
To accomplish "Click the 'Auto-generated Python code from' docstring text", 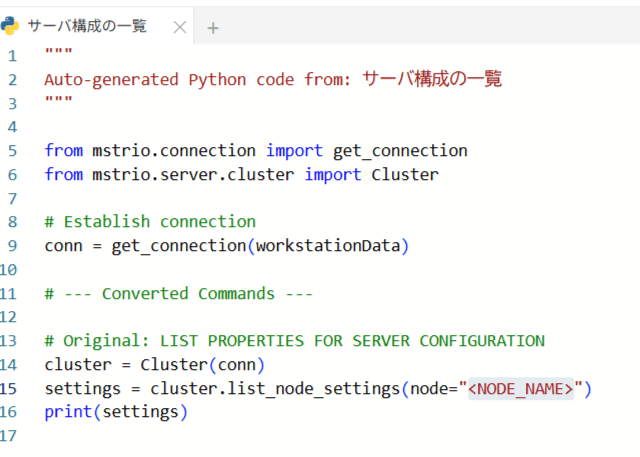I will click(x=198, y=80).
